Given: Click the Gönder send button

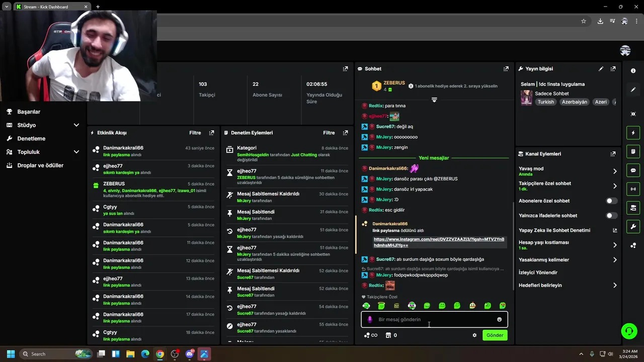Looking at the screenshot, I should pos(495,335).
